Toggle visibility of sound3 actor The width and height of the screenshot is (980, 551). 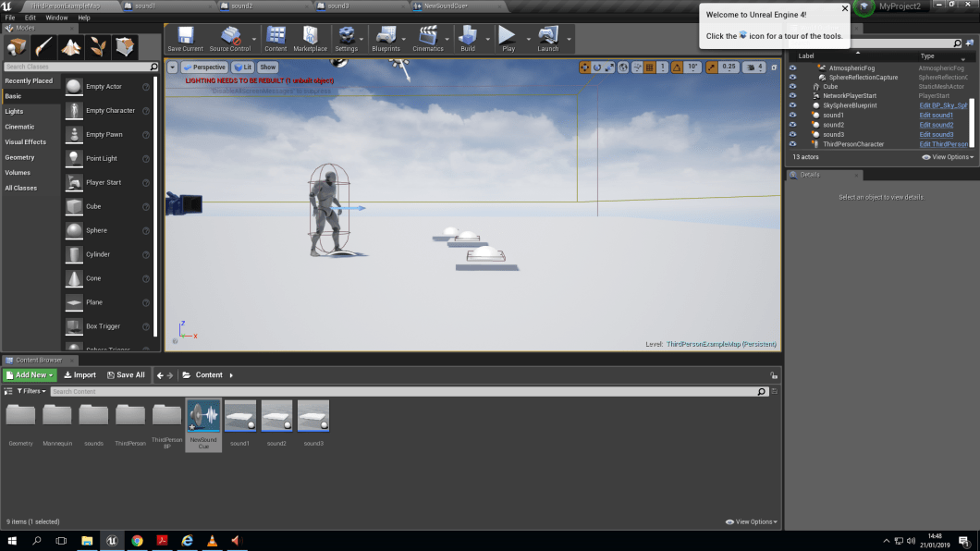pyautogui.click(x=792, y=134)
